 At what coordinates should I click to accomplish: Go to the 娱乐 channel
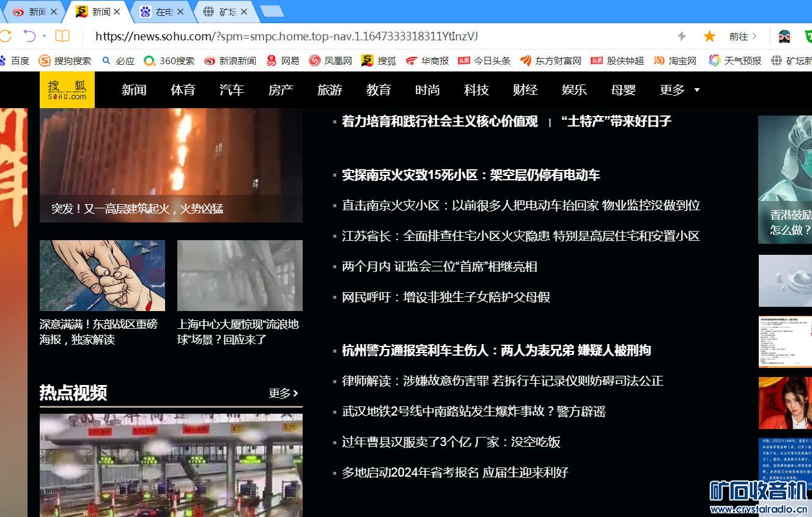click(574, 90)
